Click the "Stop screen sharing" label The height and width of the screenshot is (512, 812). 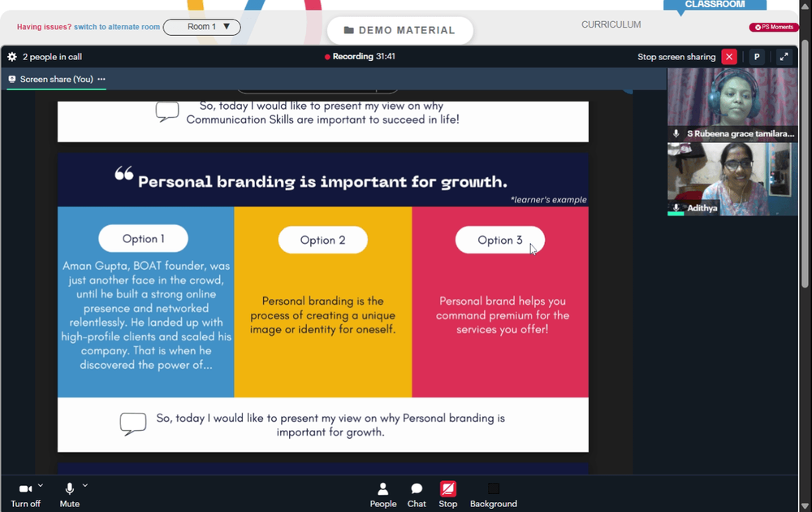(676, 57)
